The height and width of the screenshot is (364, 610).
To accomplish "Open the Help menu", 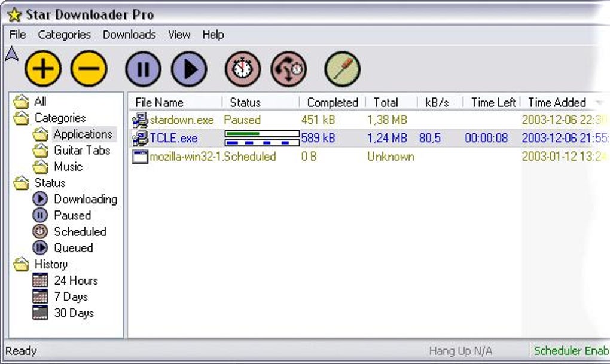I will coord(213,35).
